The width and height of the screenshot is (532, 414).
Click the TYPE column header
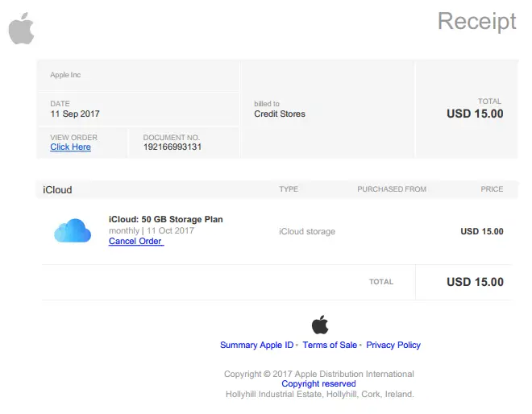coord(289,189)
